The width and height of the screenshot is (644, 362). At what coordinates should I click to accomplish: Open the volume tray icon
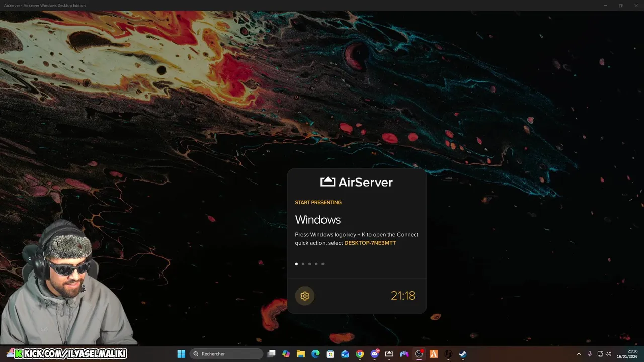coord(608,354)
